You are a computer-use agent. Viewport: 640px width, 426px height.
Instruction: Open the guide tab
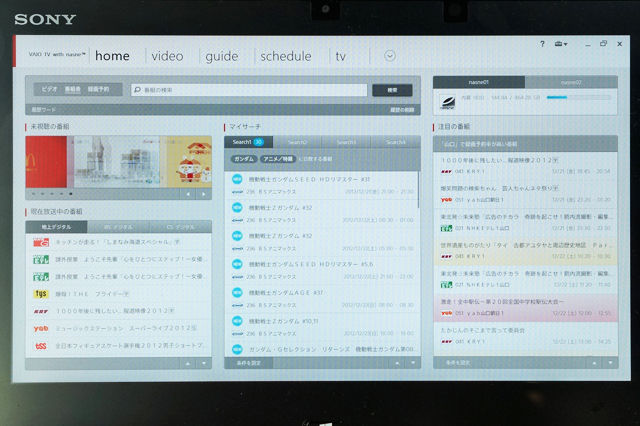point(222,56)
